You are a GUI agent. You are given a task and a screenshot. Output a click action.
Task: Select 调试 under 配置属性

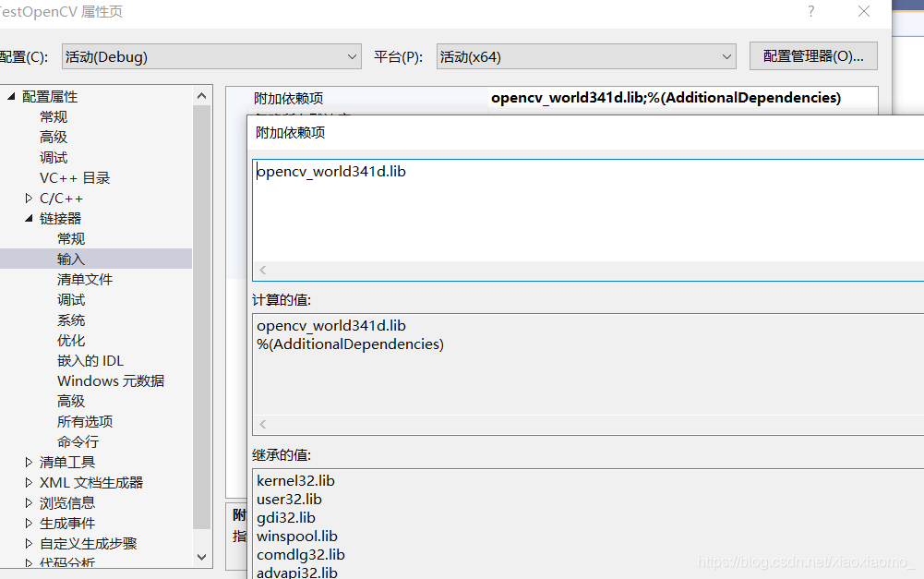click(54, 157)
